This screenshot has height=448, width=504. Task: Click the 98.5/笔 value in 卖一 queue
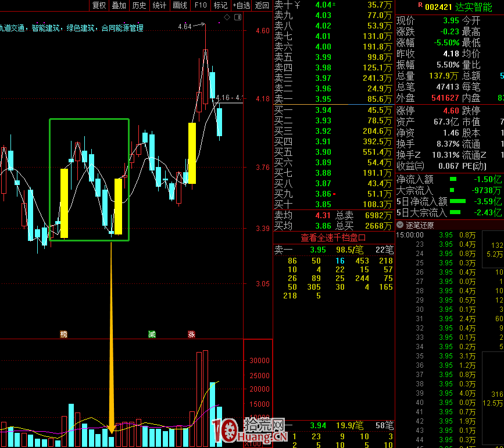(350, 250)
